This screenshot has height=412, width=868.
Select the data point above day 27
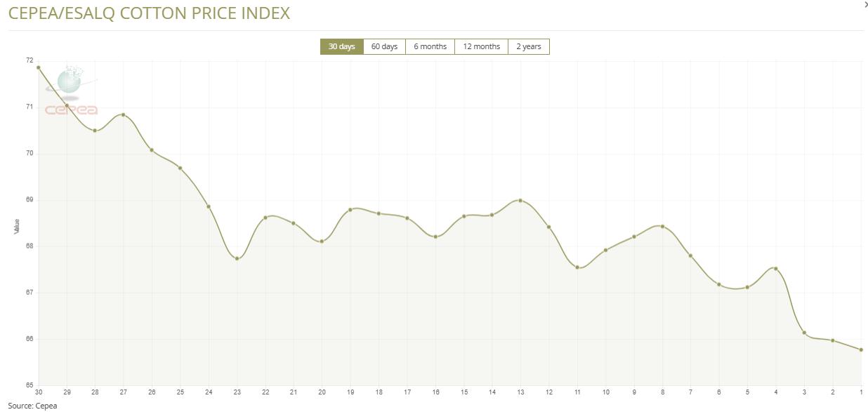[x=124, y=114]
